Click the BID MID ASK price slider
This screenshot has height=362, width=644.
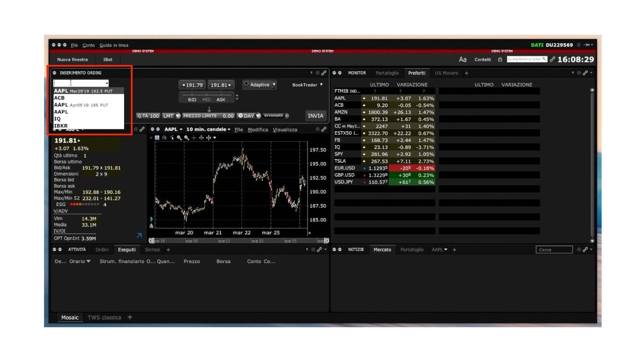206,97
